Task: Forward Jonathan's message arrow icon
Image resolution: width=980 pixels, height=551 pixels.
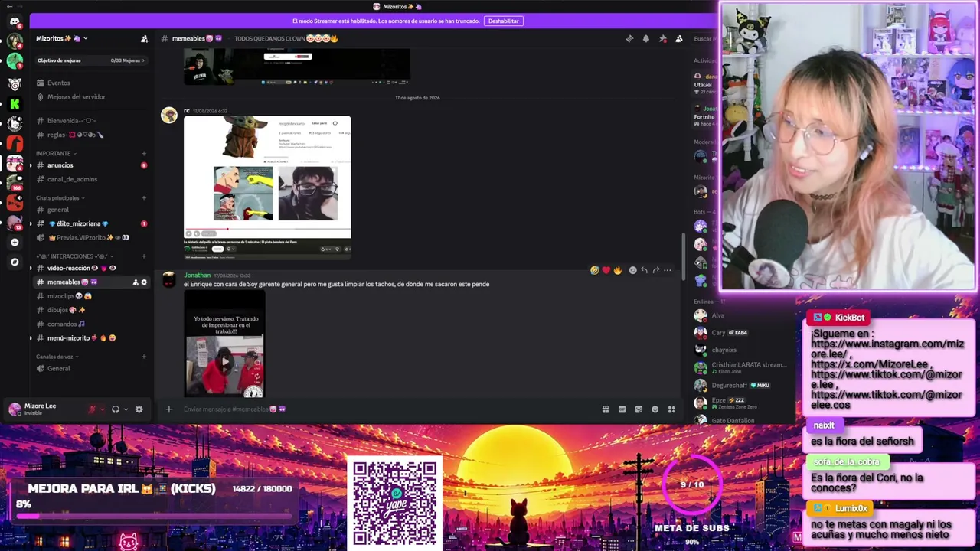Action: click(x=656, y=270)
